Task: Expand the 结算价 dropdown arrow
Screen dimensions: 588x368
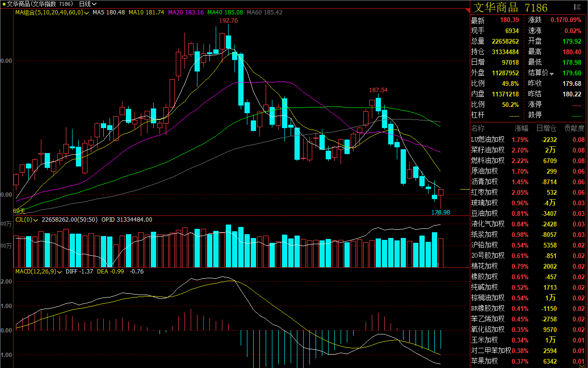Action: pos(552,74)
